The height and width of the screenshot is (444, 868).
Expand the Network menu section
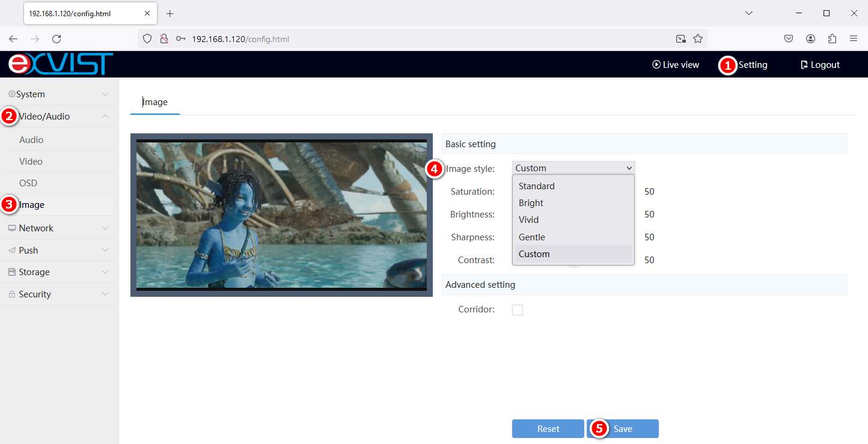point(59,228)
